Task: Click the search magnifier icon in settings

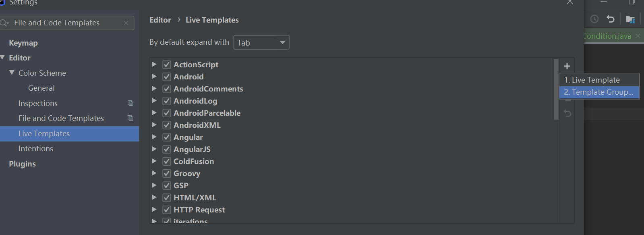Action: coord(4,23)
